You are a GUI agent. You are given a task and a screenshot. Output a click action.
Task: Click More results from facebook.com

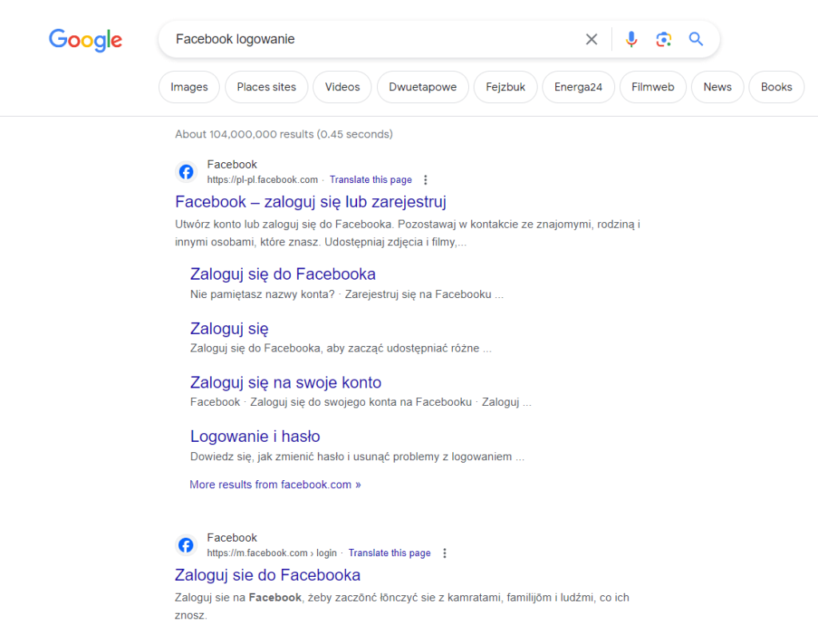275,484
